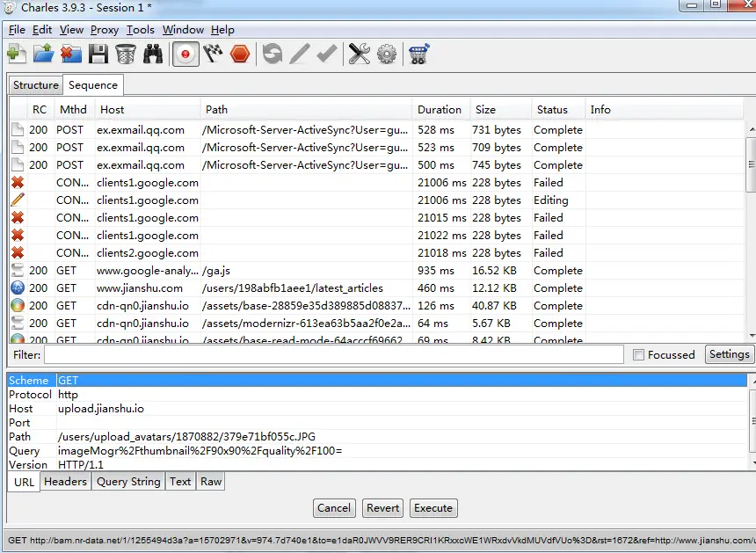The width and height of the screenshot is (756, 553).
Task: Click the Execute button
Action: tap(433, 508)
